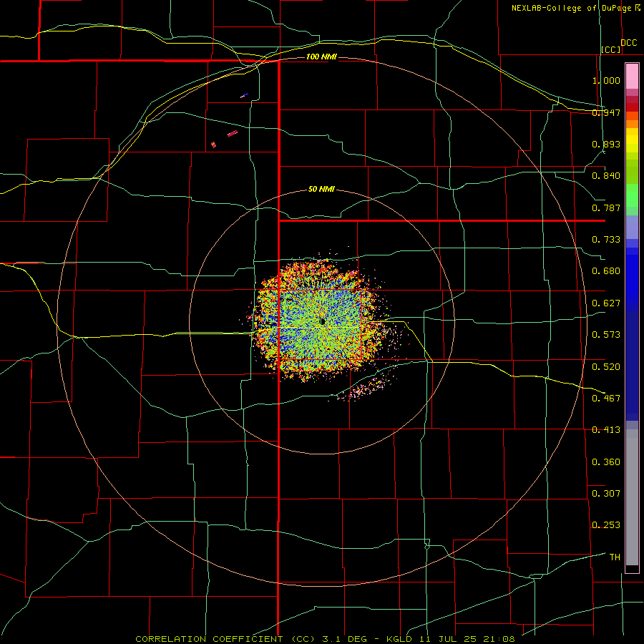Image resolution: width=644 pixels, height=644 pixels.
Task: Click the 0.893 color scale value
Action: [606, 144]
